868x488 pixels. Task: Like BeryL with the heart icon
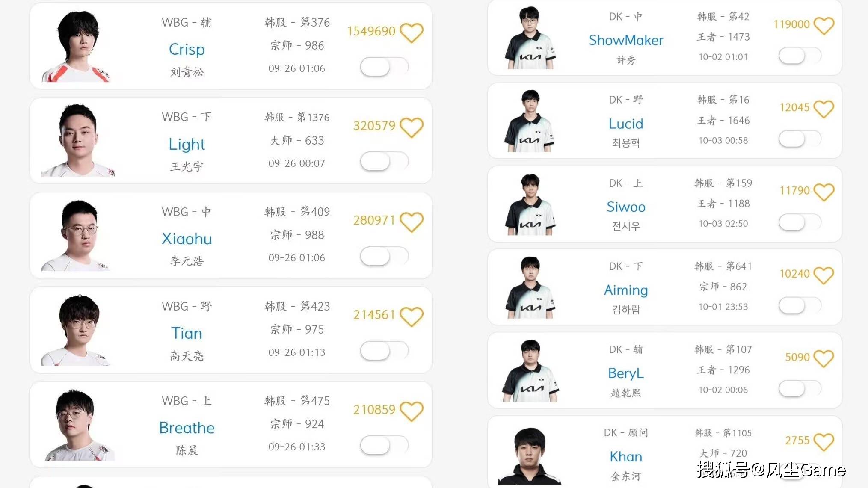pyautogui.click(x=824, y=358)
